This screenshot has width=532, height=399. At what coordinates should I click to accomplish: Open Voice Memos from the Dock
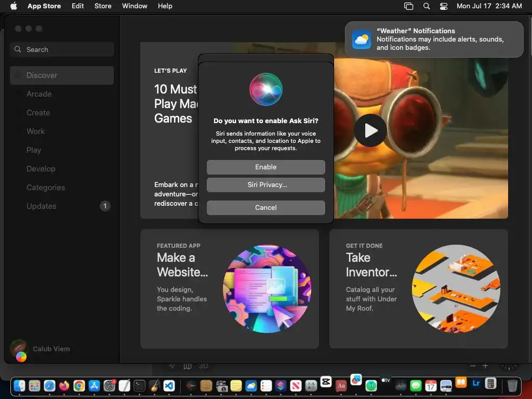401,386
